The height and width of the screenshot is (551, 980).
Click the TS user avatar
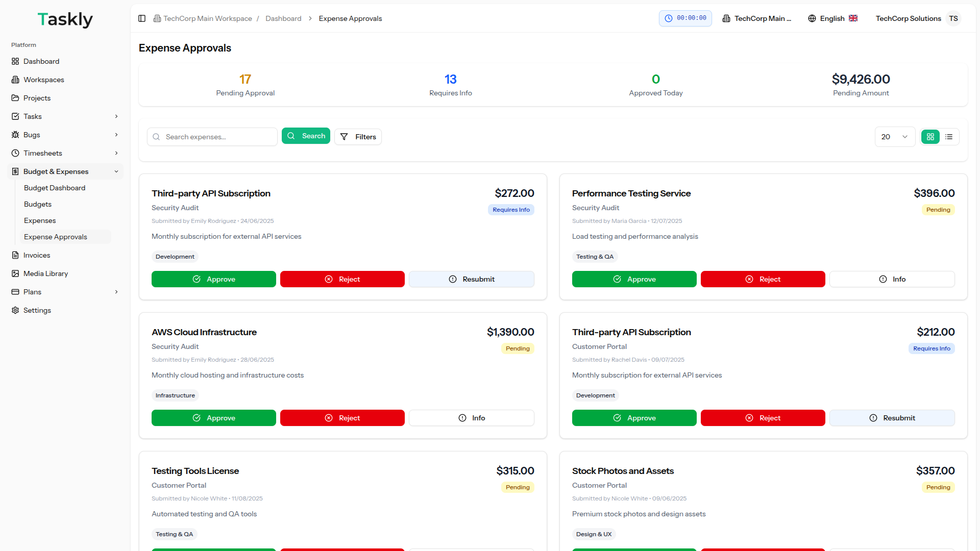click(953, 18)
